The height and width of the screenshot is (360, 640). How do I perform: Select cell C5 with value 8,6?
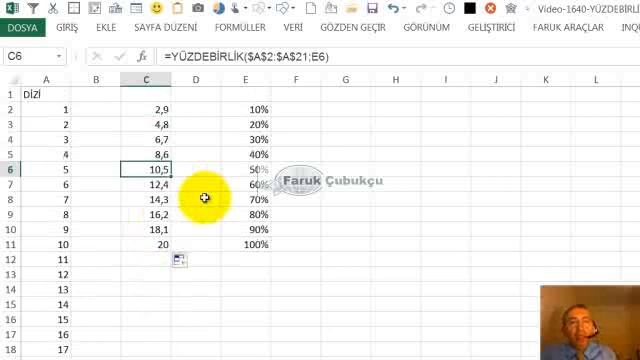click(146, 154)
